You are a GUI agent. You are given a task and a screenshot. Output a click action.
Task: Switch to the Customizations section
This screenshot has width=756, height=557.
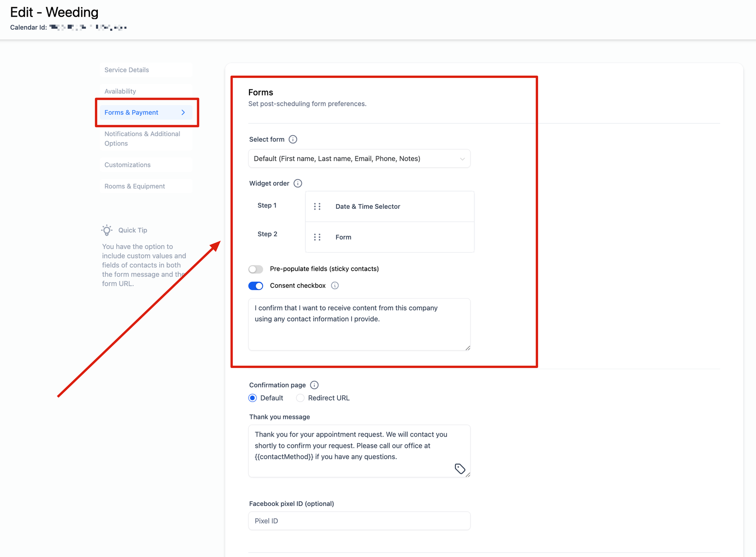pyautogui.click(x=128, y=165)
